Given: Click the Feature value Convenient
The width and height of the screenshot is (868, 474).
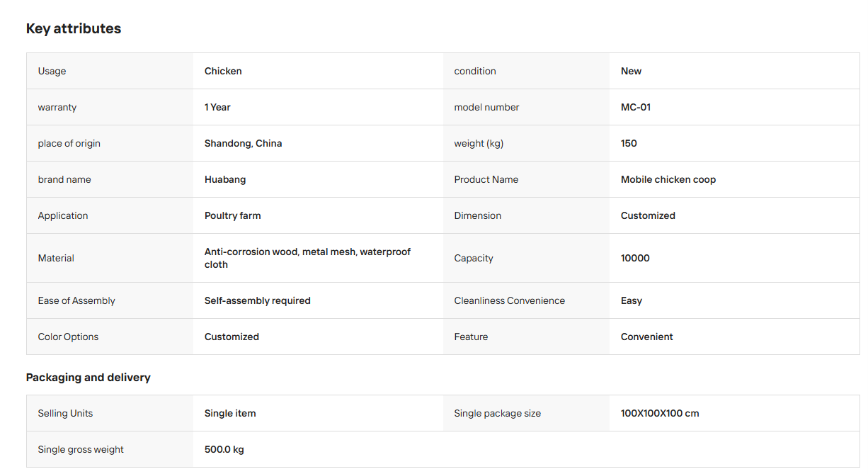Looking at the screenshot, I should (x=647, y=337).
